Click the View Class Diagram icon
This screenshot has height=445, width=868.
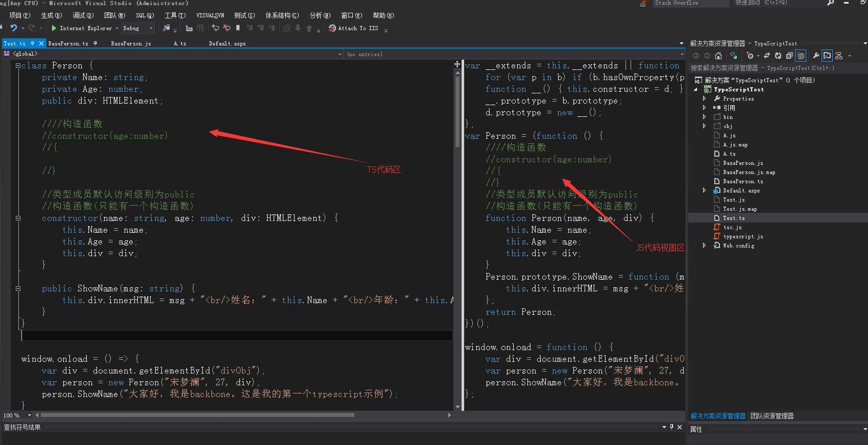839,56
